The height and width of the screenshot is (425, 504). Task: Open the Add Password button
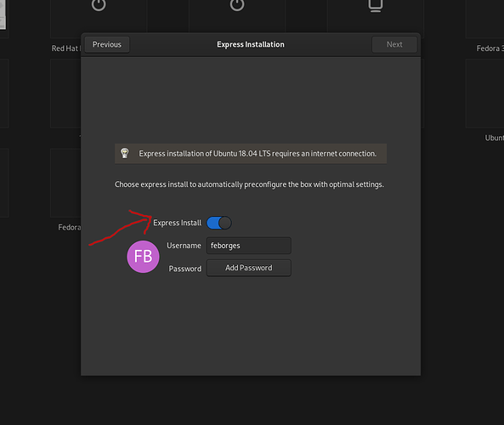(249, 268)
